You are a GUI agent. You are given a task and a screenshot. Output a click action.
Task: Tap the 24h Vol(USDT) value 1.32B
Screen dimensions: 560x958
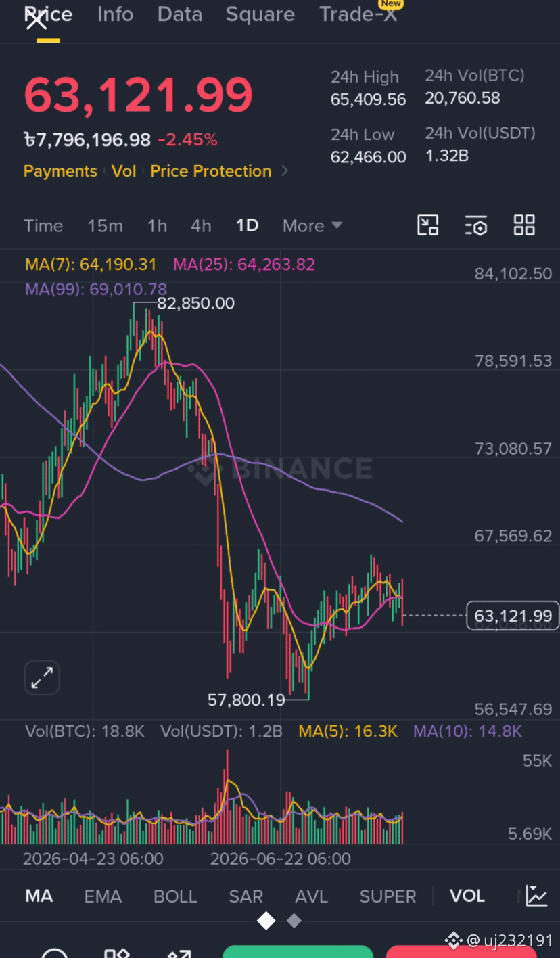pos(447,156)
